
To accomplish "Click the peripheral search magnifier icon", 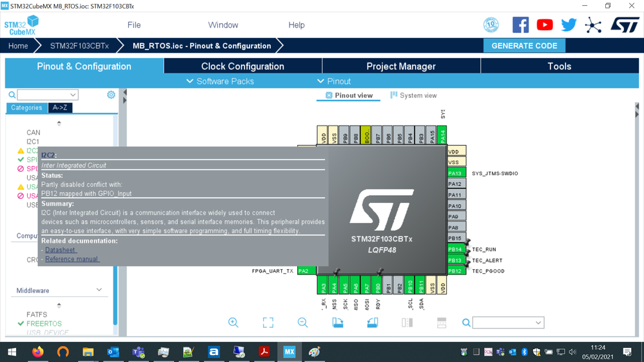I will [12, 95].
